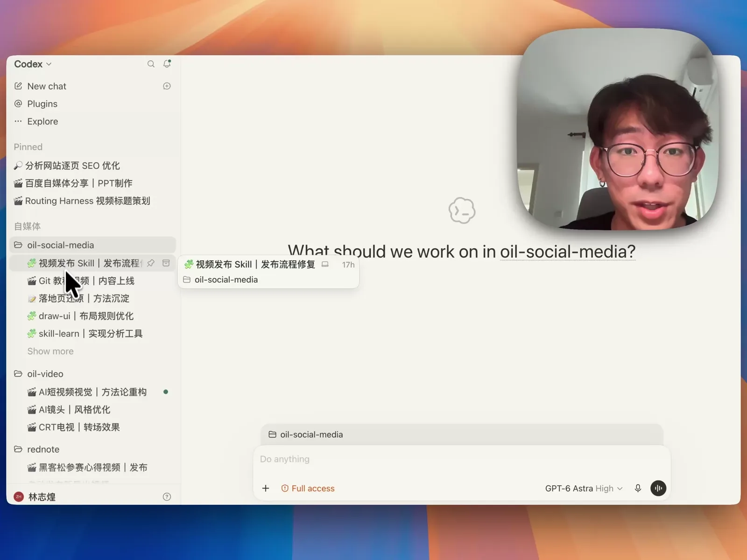Open the GPT-6 Astra High model dropdown
Viewport: 747px width, 560px height.
584,488
